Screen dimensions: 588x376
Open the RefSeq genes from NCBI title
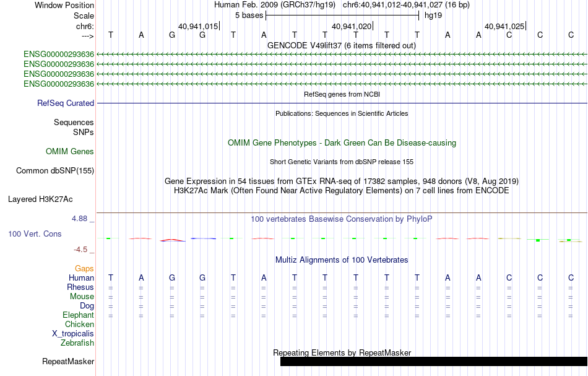[x=342, y=94]
